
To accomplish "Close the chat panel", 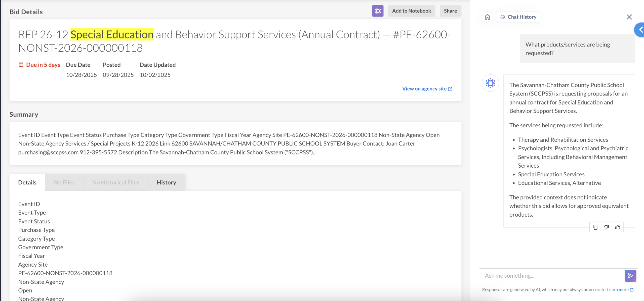I will tap(629, 17).
